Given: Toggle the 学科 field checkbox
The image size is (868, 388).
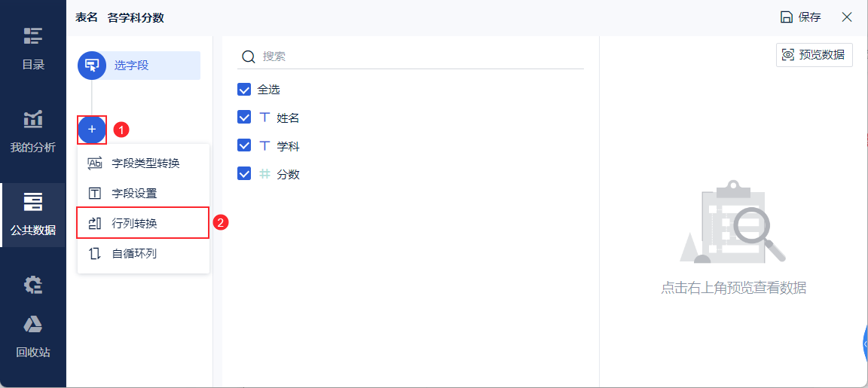Looking at the screenshot, I should 244,145.
